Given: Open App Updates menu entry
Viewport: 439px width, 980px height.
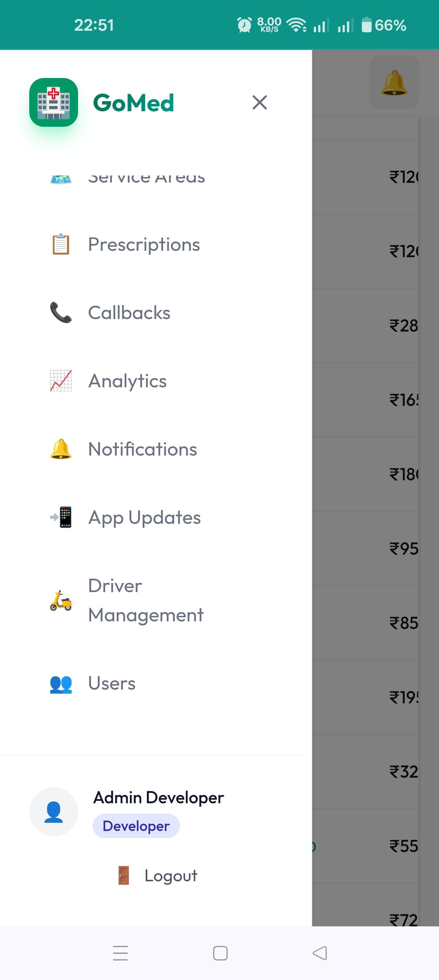Looking at the screenshot, I should click(144, 517).
